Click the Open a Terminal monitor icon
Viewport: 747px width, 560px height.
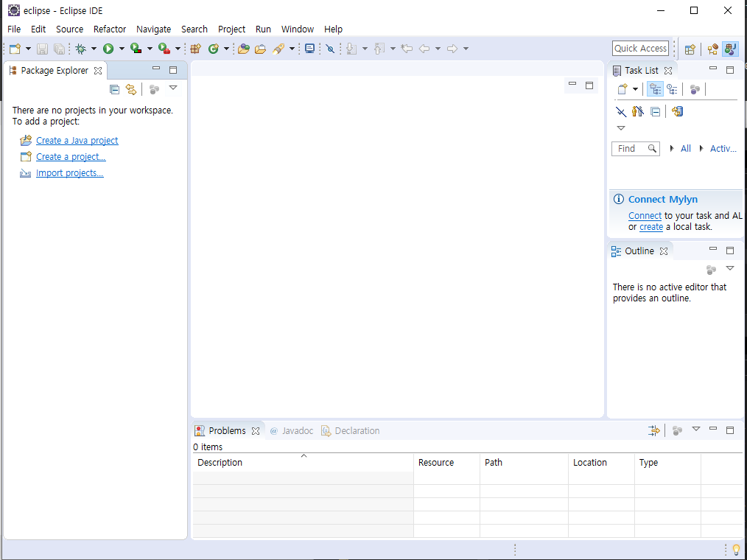click(309, 49)
